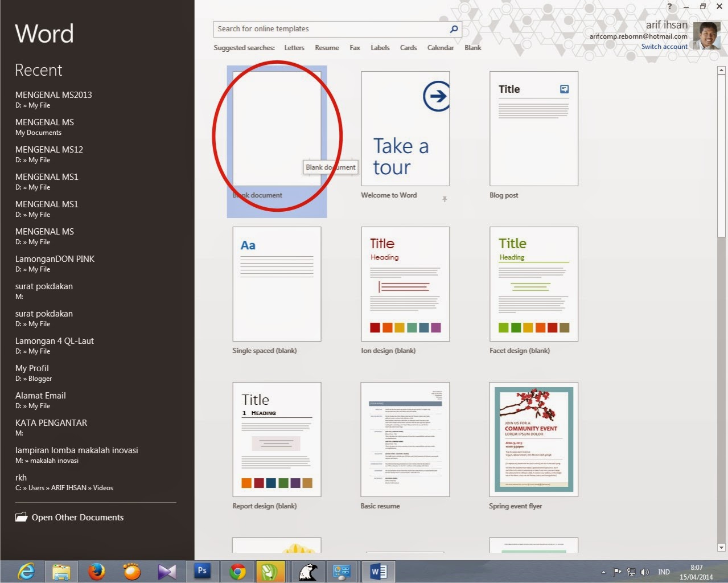Viewport: 728px width, 583px height.
Task: Show hidden tray icons arrow
Action: click(x=603, y=572)
